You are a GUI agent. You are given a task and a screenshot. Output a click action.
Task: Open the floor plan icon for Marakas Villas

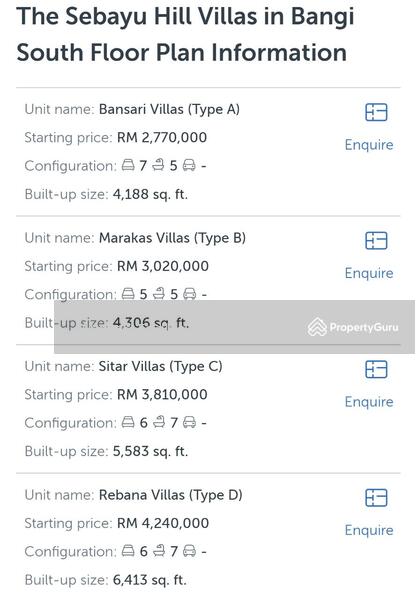(376, 241)
